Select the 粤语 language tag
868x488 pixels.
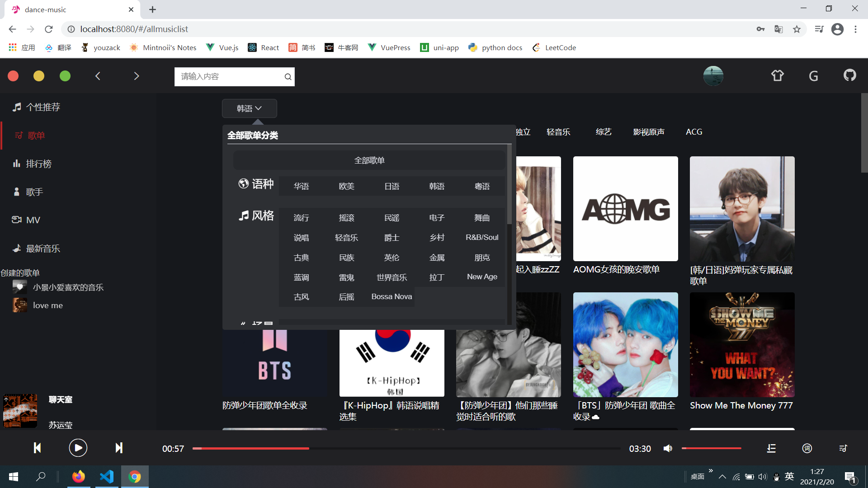[482, 186]
